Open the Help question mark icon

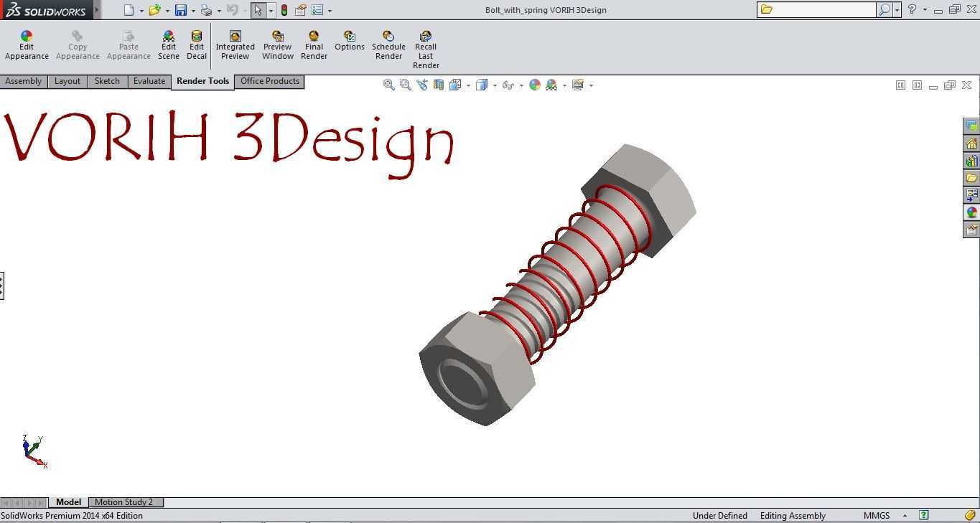click(912, 9)
